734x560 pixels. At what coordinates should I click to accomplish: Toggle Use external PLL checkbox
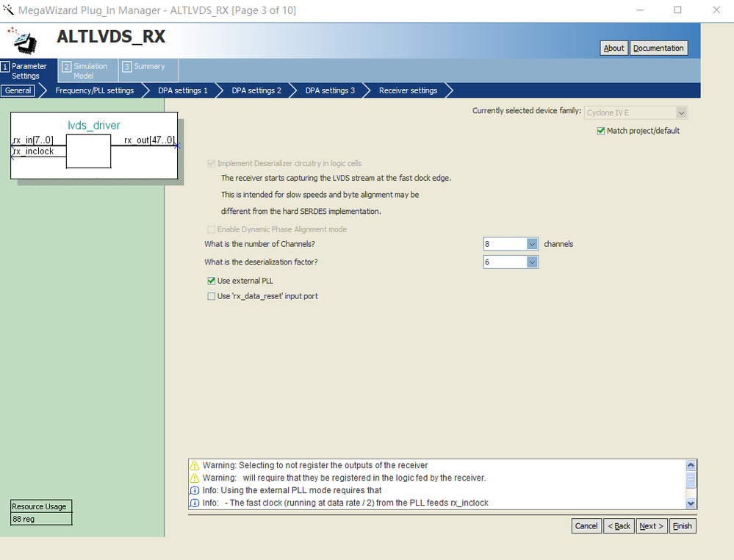[211, 281]
